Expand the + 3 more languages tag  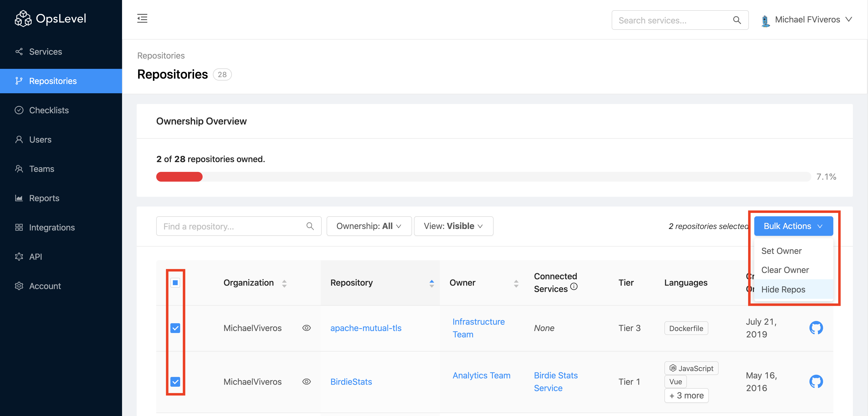686,395
